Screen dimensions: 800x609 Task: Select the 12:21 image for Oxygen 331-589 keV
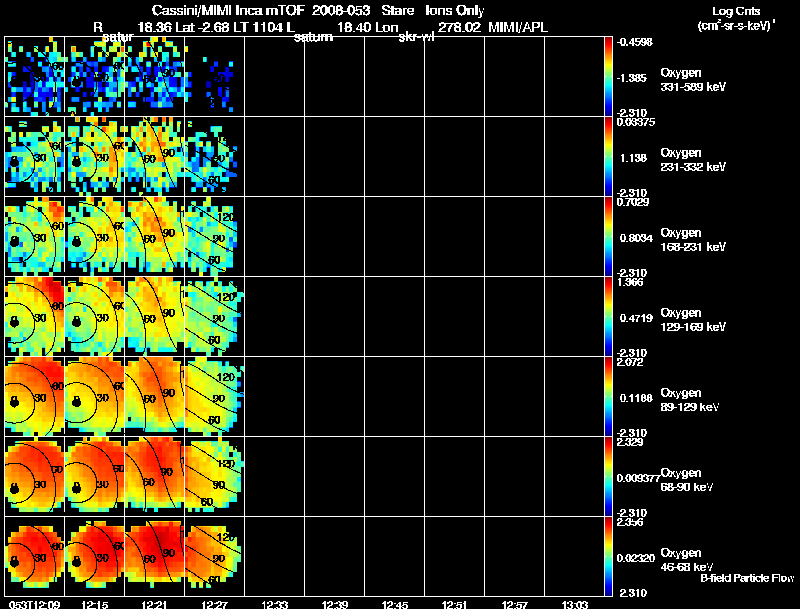(x=155, y=77)
